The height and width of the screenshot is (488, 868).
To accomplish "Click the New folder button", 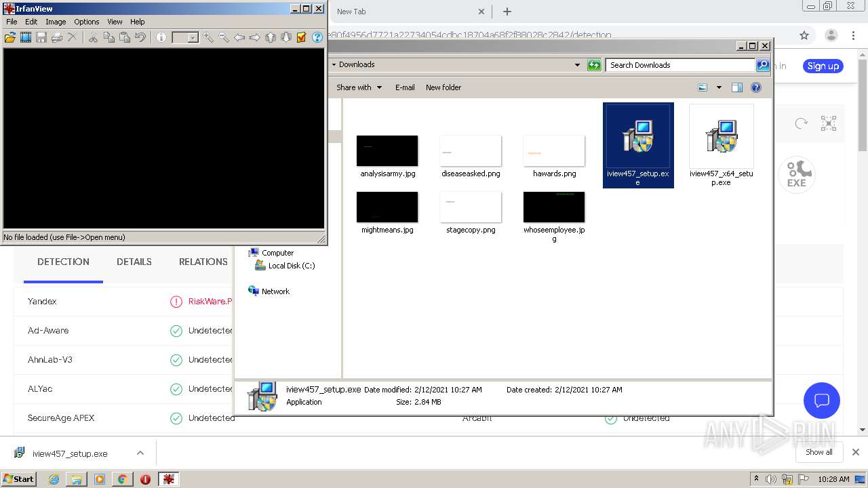I will 443,87.
